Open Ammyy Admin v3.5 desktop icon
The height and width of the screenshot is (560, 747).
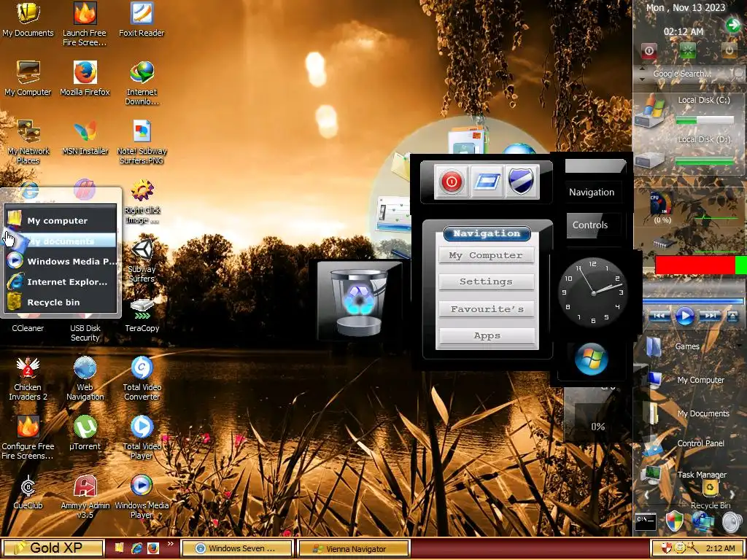tap(85, 497)
